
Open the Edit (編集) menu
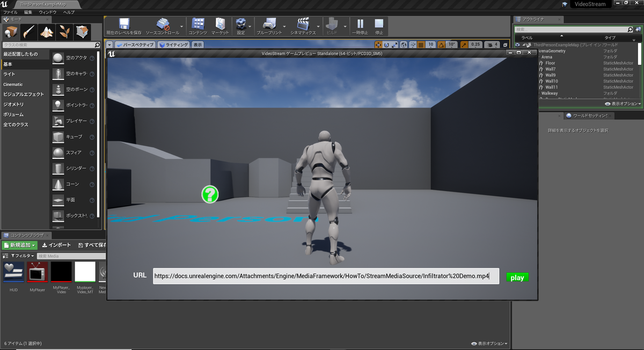(x=28, y=11)
